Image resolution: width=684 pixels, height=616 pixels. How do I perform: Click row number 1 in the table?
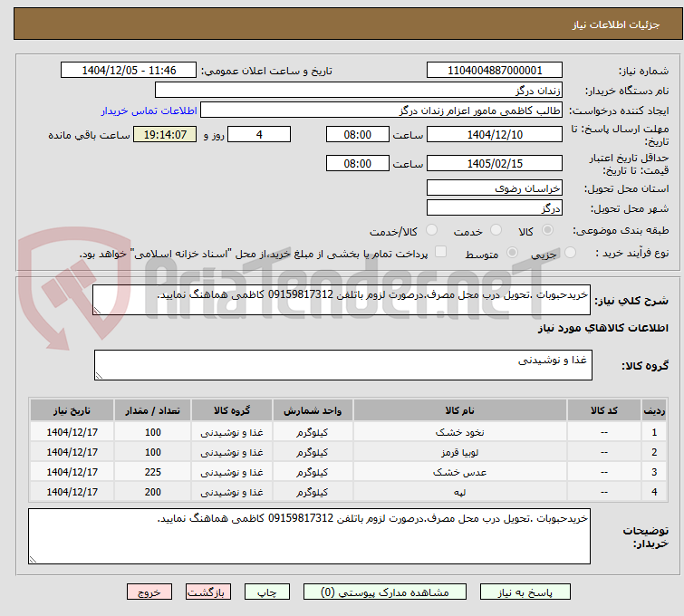(x=654, y=432)
